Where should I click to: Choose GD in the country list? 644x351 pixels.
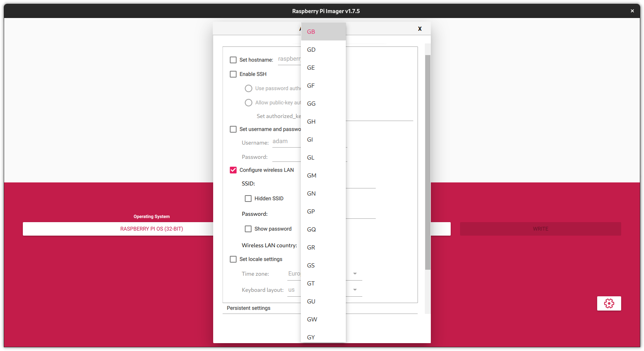323,49
